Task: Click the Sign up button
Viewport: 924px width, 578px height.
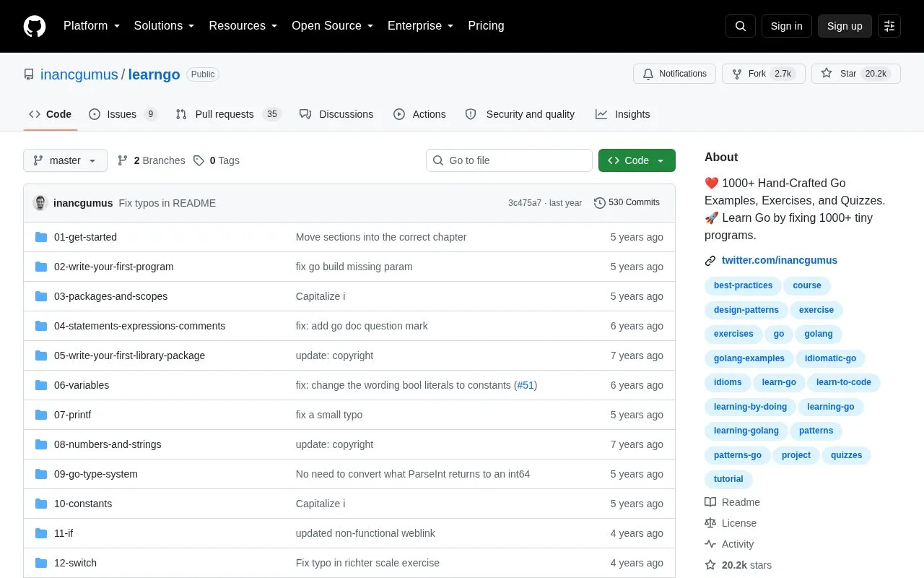Action: pos(845,26)
